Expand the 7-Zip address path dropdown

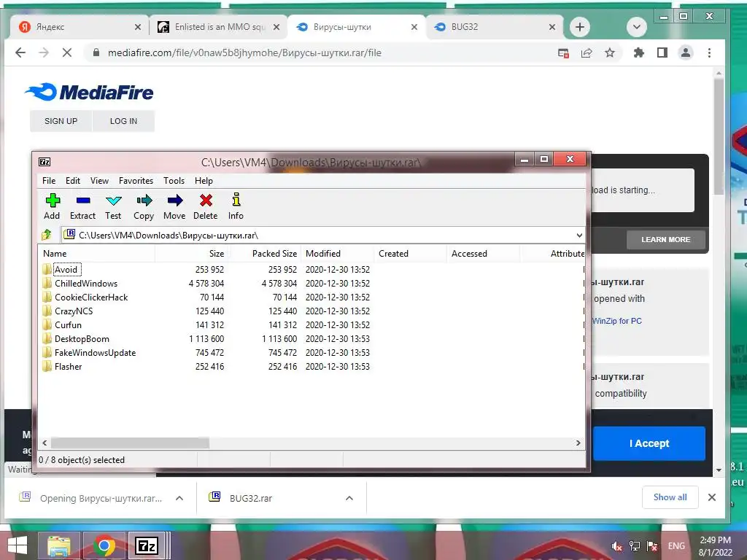[578, 236]
